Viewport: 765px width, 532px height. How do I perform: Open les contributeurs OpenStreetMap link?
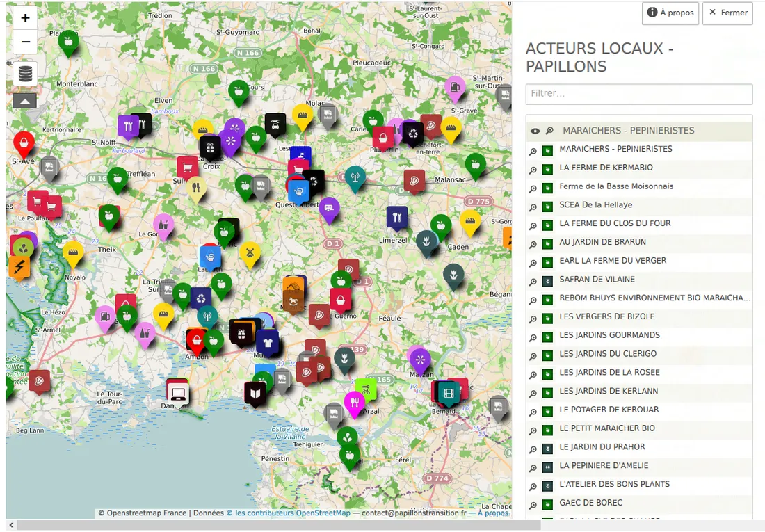tap(292, 513)
